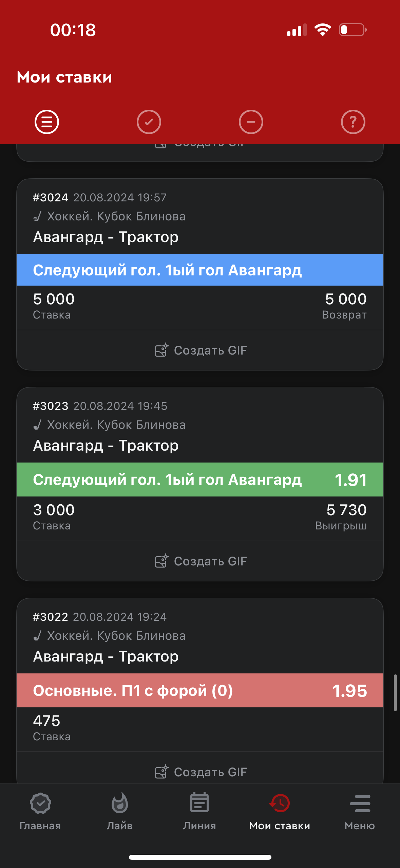Tap Мои ставки tab icon

pyautogui.click(x=280, y=803)
